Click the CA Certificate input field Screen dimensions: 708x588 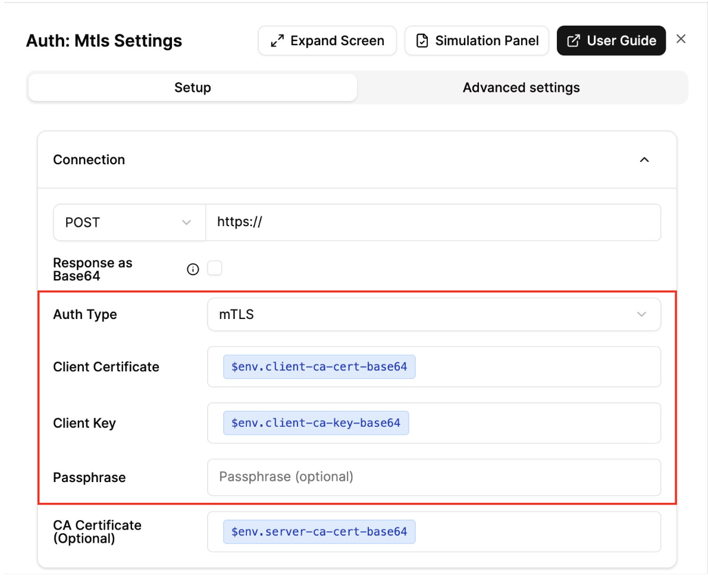[x=434, y=531]
